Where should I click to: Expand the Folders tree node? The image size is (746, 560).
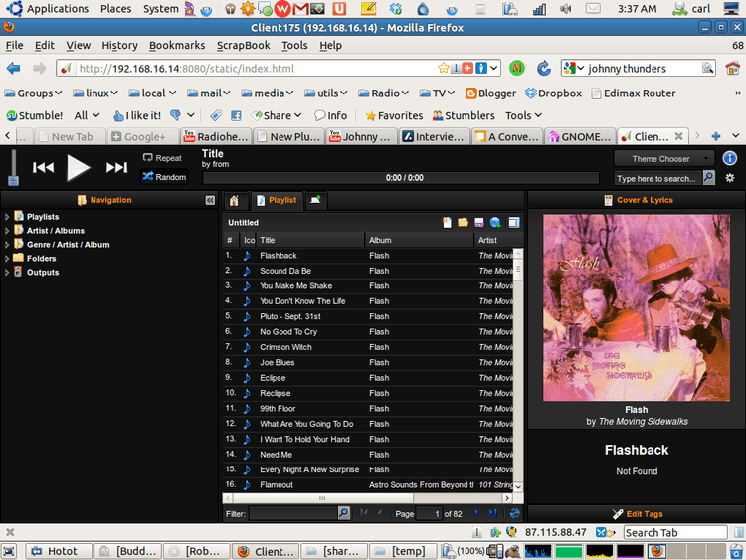pyautogui.click(x=7, y=259)
